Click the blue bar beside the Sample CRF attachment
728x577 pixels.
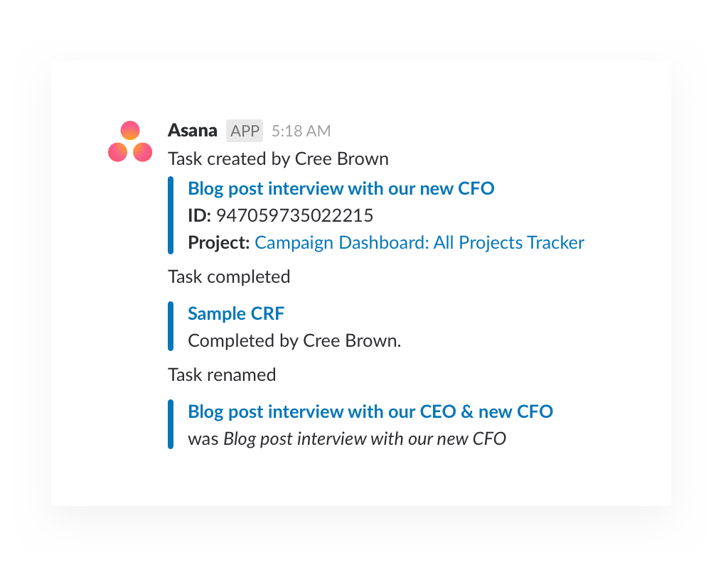[171, 327]
